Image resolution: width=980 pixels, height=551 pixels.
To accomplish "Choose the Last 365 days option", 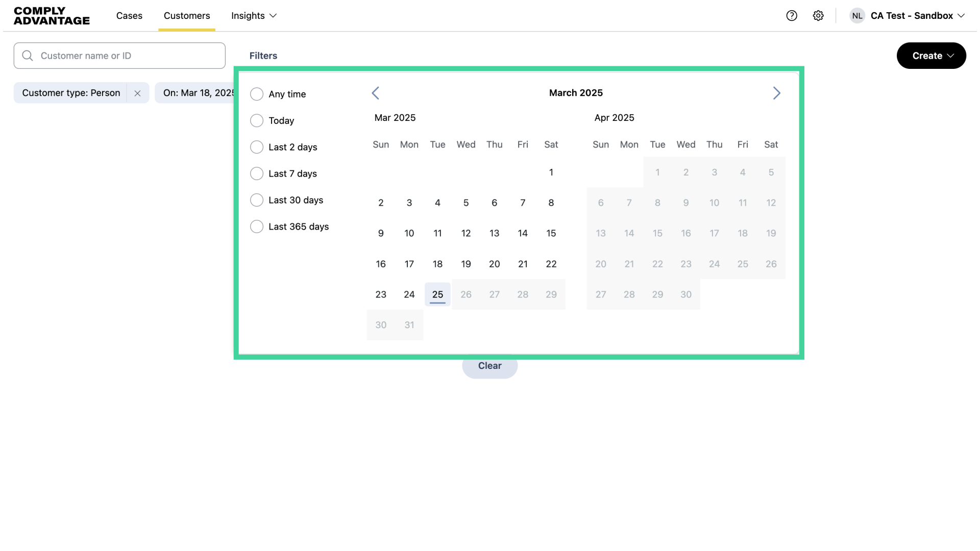I will coord(257,227).
